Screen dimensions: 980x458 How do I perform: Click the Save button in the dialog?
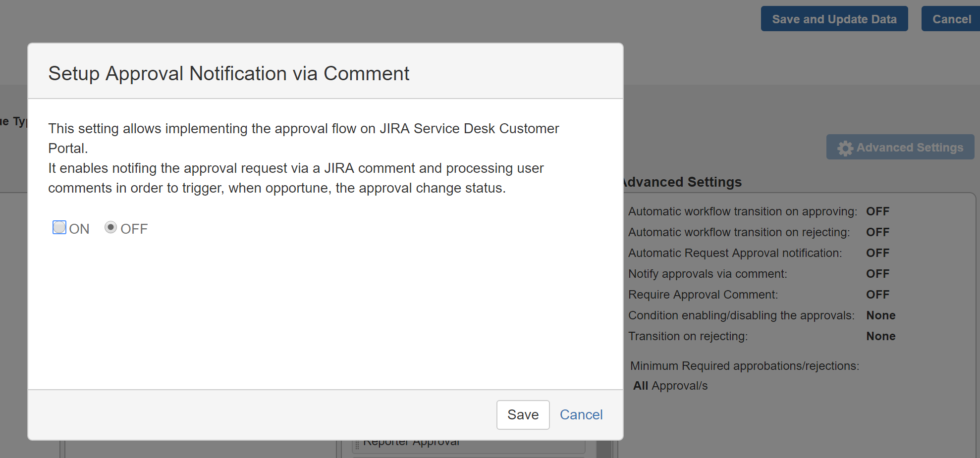tap(523, 414)
